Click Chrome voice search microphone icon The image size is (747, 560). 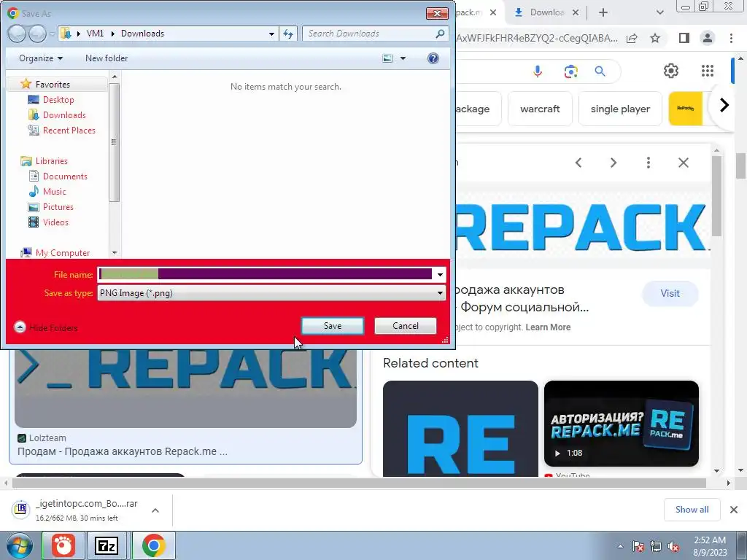[x=538, y=71]
